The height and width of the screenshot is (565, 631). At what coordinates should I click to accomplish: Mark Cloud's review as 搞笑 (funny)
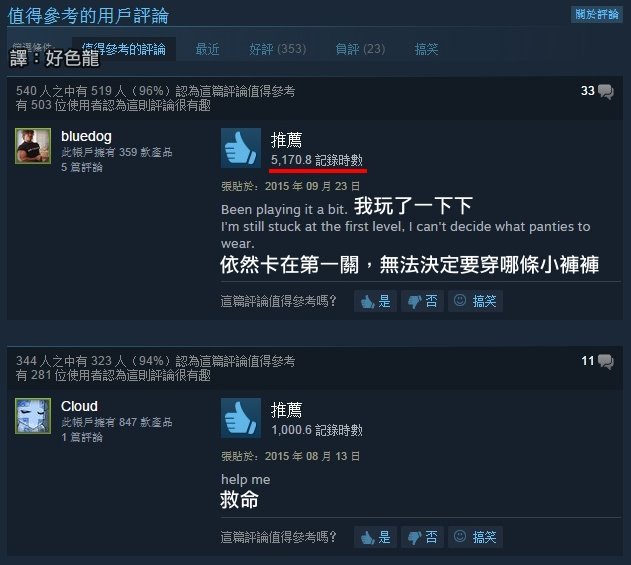(x=475, y=537)
